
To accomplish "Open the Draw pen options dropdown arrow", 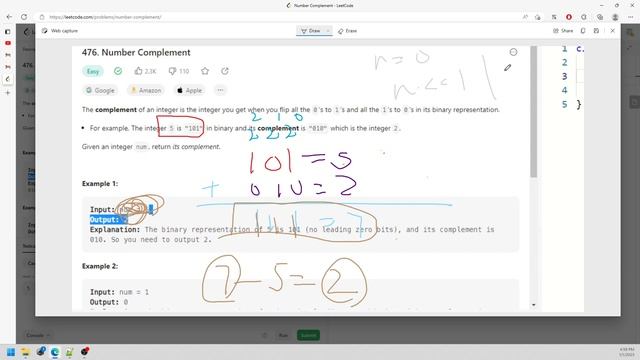I will pos(328,31).
